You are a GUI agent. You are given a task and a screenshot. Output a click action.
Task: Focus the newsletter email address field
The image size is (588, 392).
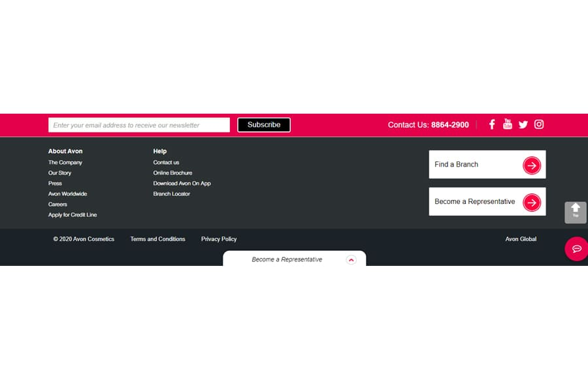click(139, 125)
